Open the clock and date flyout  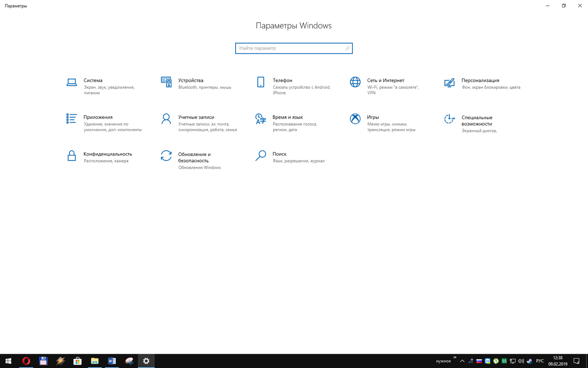coord(558,361)
